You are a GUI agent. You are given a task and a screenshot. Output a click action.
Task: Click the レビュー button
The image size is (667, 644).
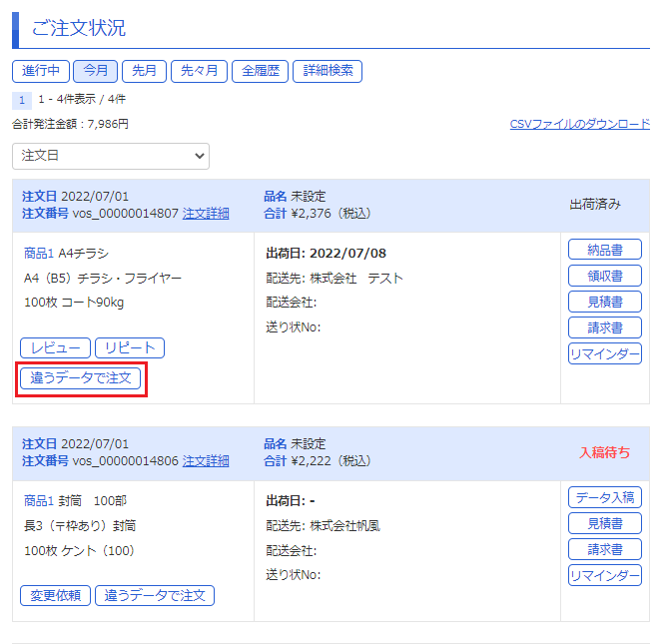[x=55, y=347]
